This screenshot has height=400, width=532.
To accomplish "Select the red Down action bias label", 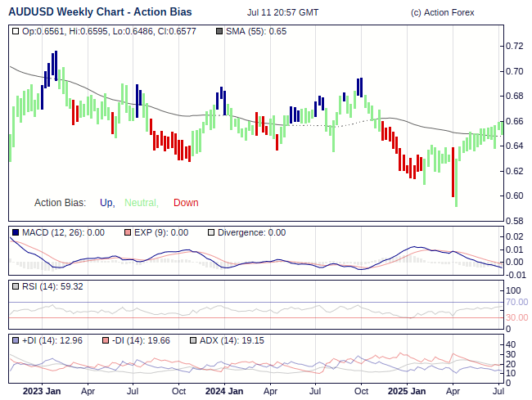I will pos(186,203).
